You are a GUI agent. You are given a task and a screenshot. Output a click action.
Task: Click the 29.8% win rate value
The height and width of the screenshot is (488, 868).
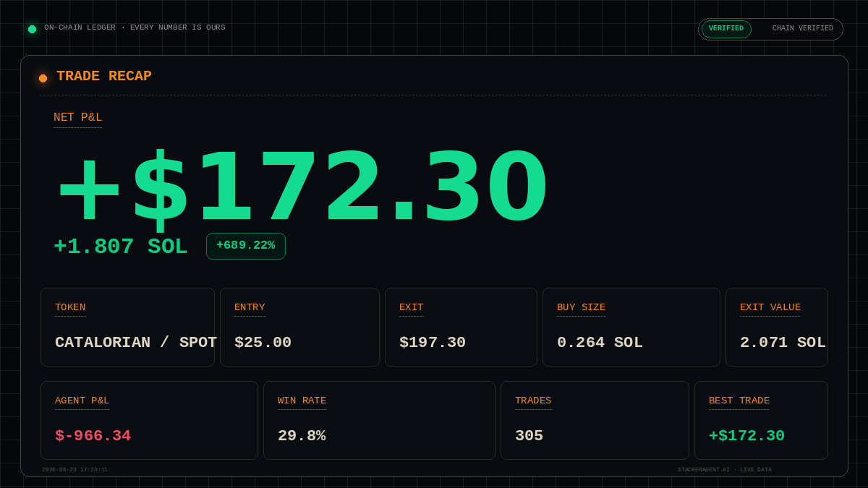coord(302,436)
